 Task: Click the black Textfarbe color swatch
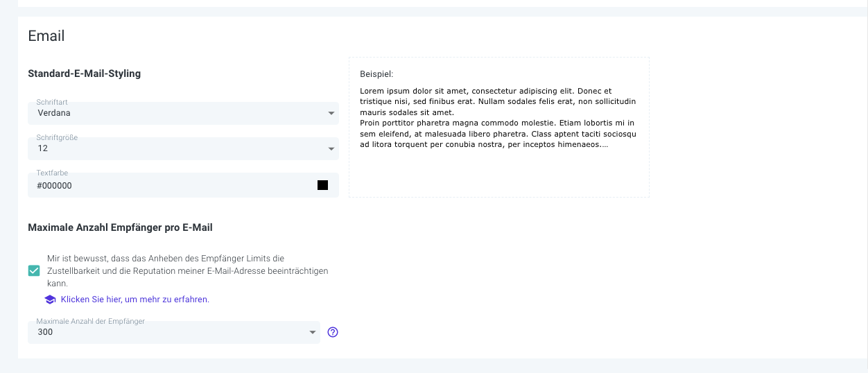click(322, 185)
